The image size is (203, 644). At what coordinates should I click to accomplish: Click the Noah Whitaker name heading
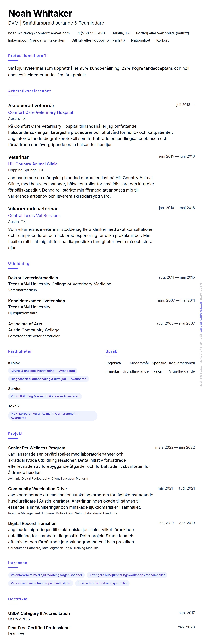click(x=40, y=13)
